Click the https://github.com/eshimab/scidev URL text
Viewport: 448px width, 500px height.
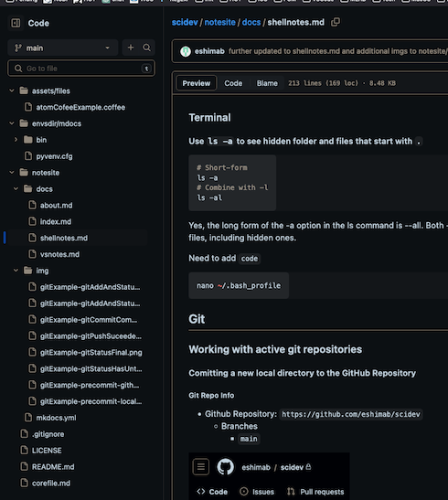[351, 414]
